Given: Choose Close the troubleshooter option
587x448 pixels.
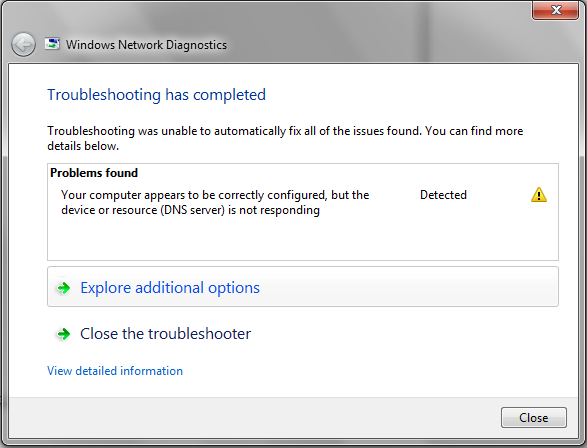Looking at the screenshot, I should click(165, 334).
